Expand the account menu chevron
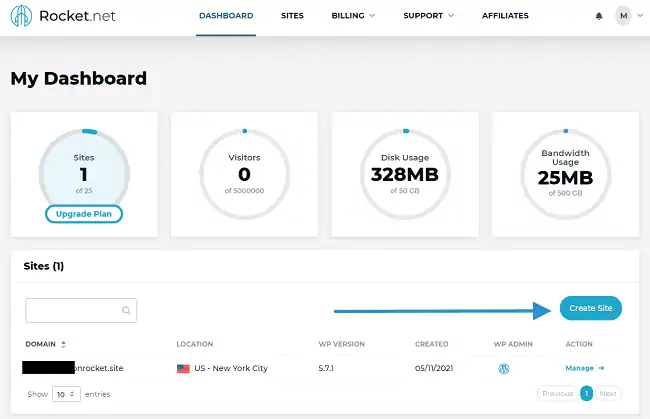This screenshot has height=419, width=650. click(x=640, y=16)
